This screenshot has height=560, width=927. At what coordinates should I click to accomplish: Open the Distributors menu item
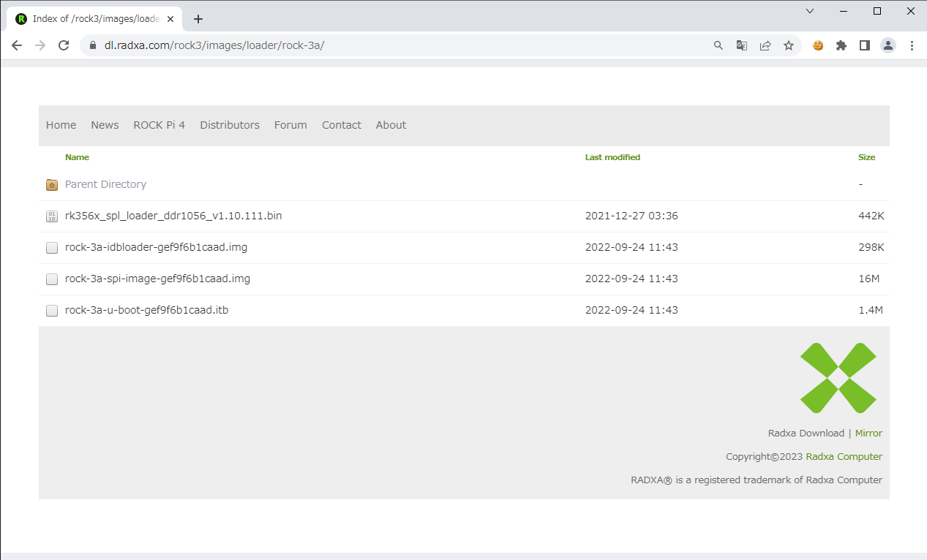[230, 125]
